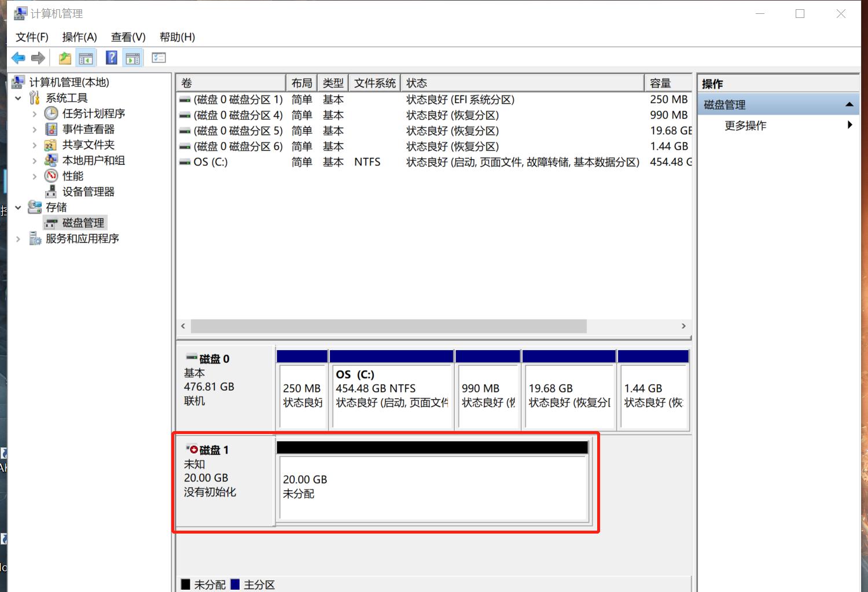Select the OS (C:) 454.48 GB partition block
This screenshot has width=868, height=592.
point(392,396)
